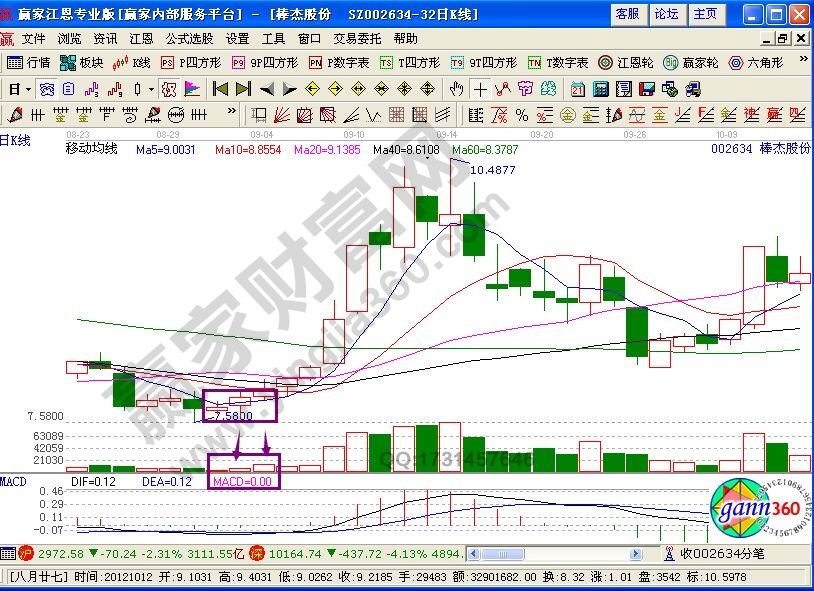Open the 赢家轮 winner wheel tool
The width and height of the screenshot is (814, 591).
click(691, 62)
